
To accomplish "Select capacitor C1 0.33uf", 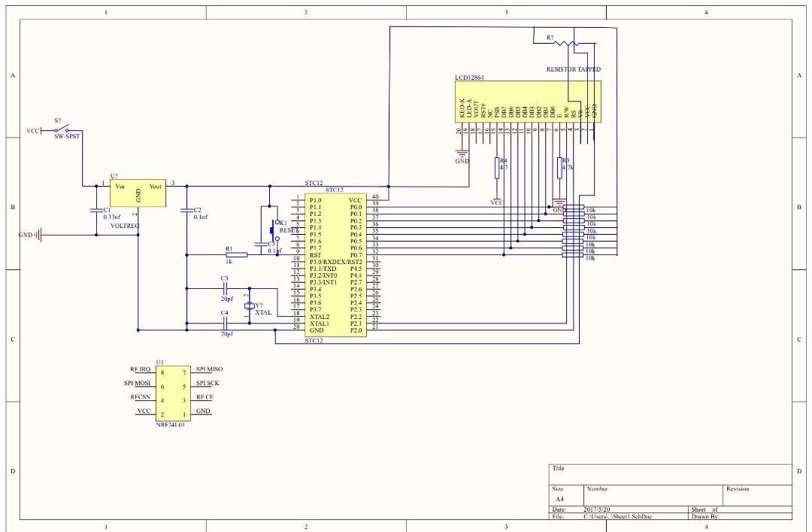I will point(96,210).
